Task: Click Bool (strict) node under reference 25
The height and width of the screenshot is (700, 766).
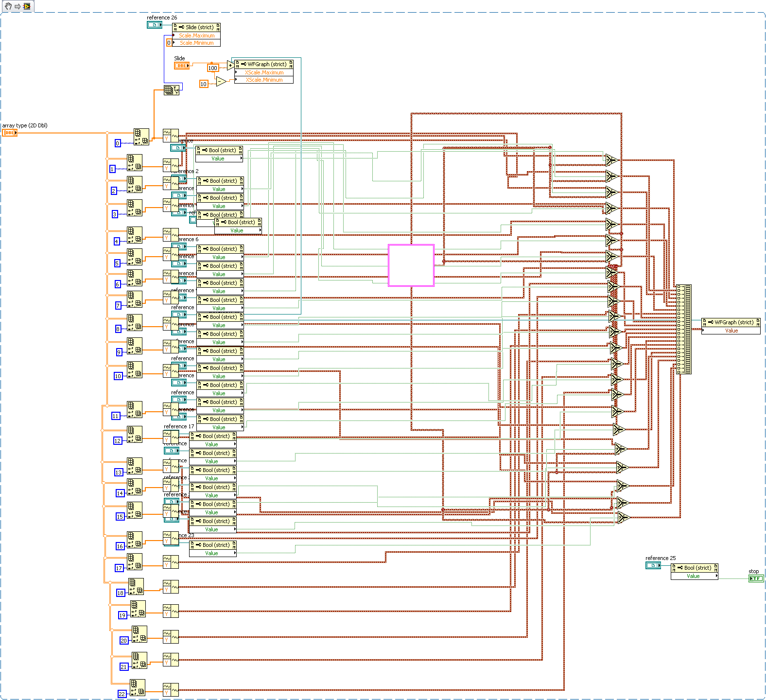Action: (695, 568)
